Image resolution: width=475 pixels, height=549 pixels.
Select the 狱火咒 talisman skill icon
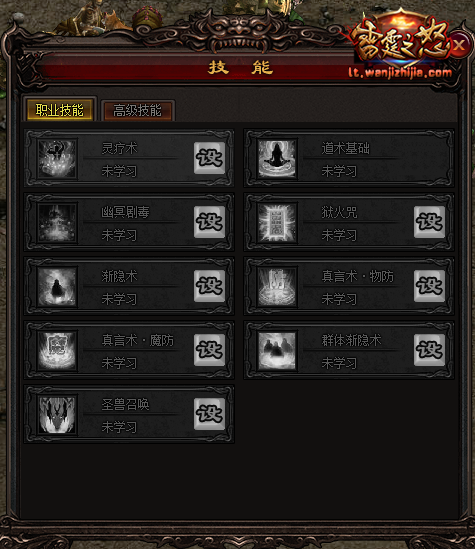point(277,223)
